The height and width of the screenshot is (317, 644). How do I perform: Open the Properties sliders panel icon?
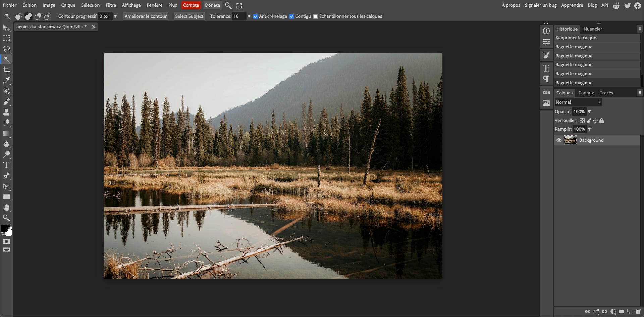point(546,42)
